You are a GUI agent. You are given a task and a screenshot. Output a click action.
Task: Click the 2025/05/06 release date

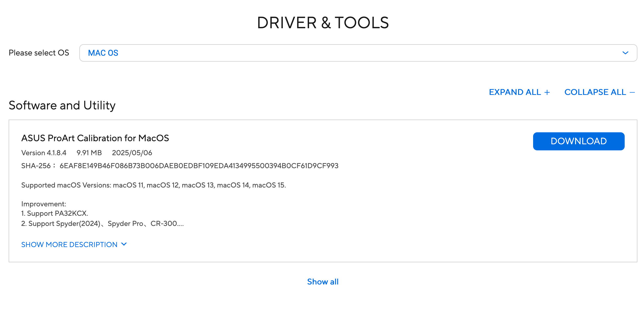(132, 153)
